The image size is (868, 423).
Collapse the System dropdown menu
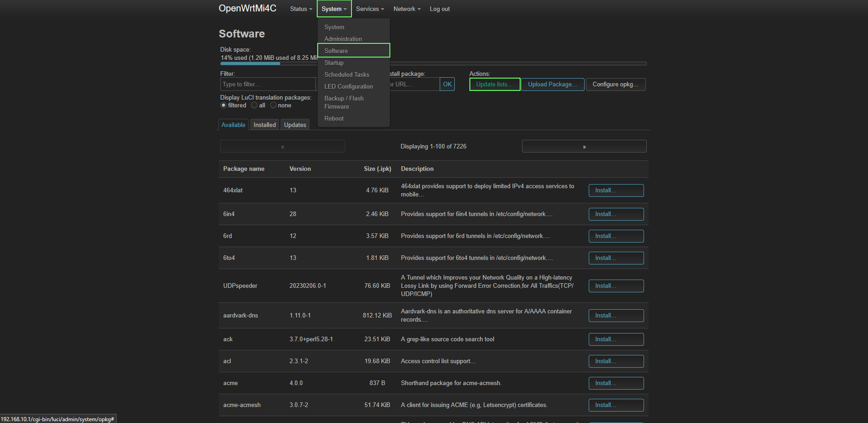click(334, 9)
